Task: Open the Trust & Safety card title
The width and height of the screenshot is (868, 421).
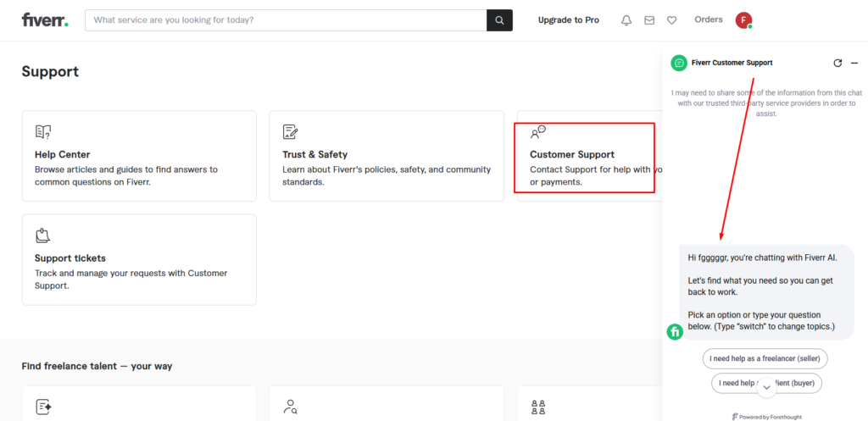Action: click(x=315, y=154)
